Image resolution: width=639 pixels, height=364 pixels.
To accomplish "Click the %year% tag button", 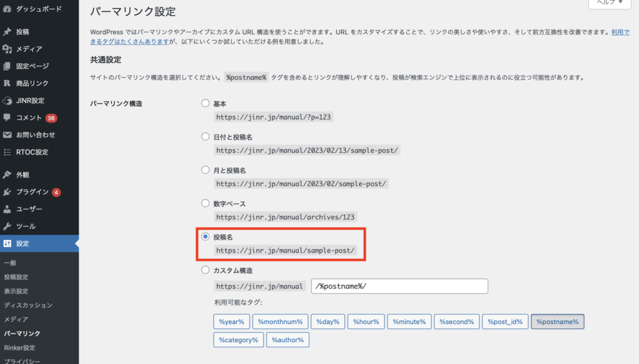I will point(232,322).
